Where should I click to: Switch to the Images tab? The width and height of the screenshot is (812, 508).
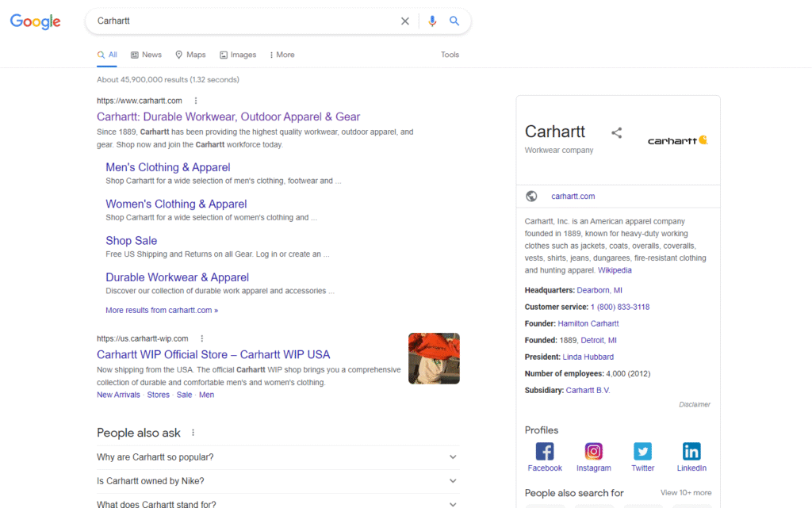(238, 55)
